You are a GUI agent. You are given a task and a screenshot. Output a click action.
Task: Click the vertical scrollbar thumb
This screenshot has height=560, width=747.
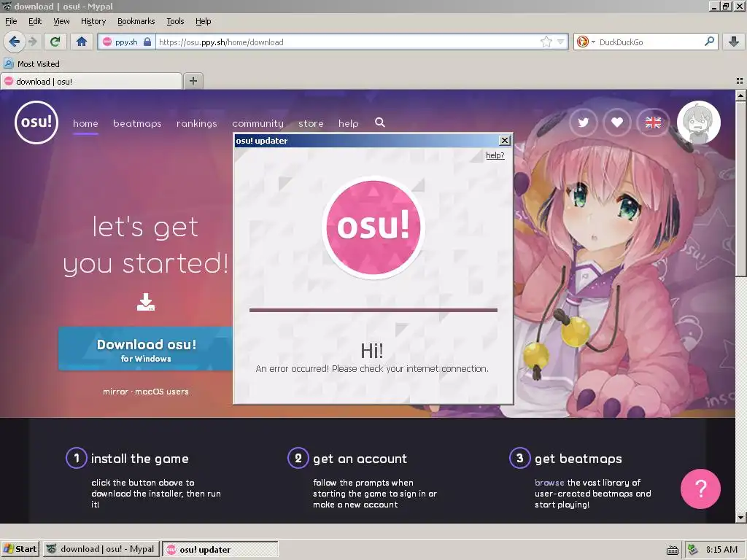(741, 188)
